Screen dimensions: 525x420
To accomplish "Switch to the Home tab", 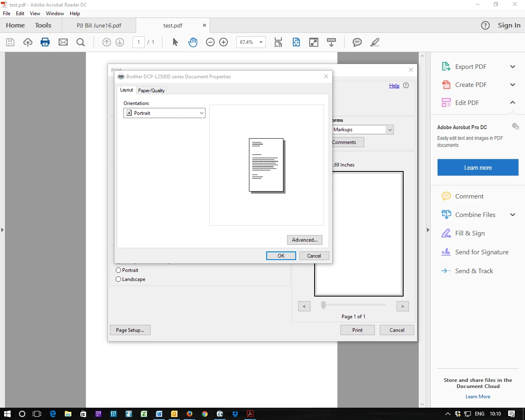I will (x=15, y=25).
